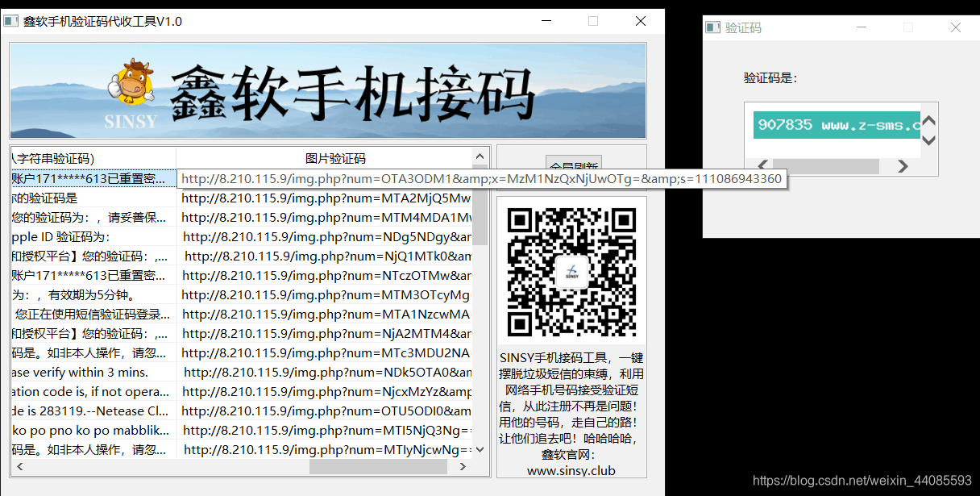The width and height of the screenshot is (980, 496).
Task: Select the URL cell with num=MTA1NzcwMA
Action: [324, 314]
